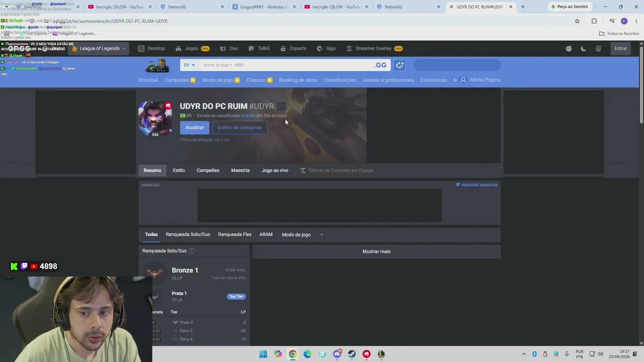Image resolution: width=644 pixels, height=362 pixels.
Task: Open Microsoft Edge from the taskbar
Action: 307,354
